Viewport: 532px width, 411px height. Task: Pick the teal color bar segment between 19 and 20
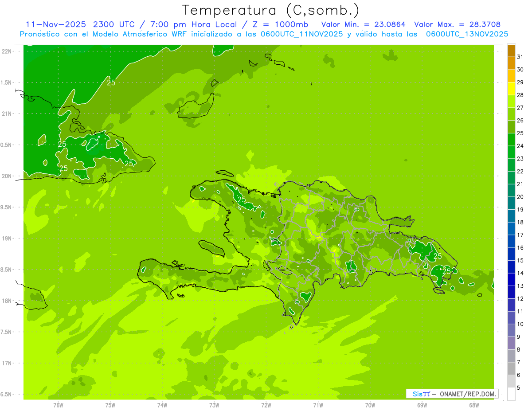(511, 203)
